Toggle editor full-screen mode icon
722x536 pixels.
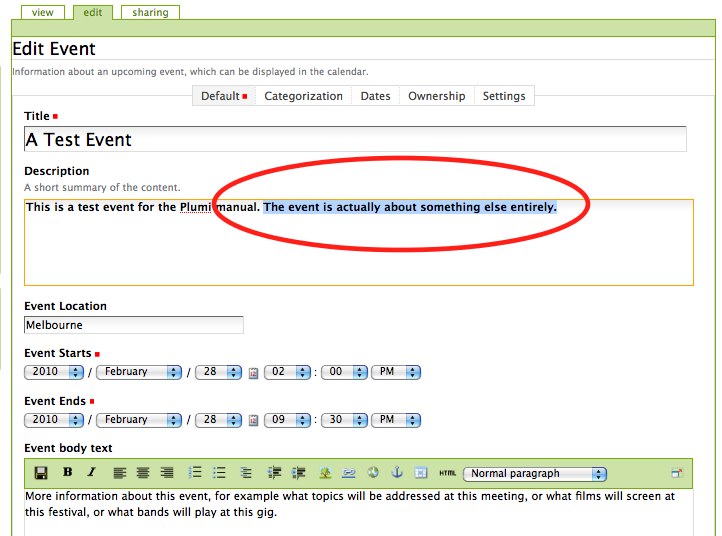pyautogui.click(x=677, y=473)
